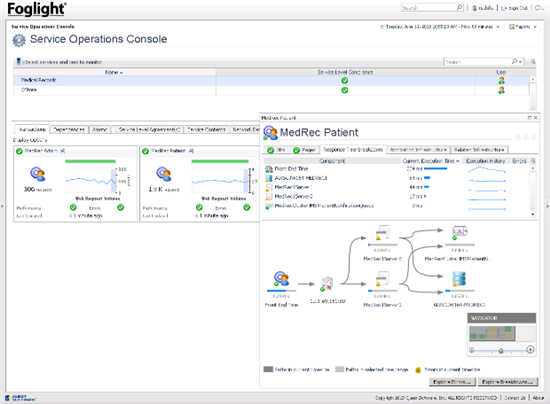Click the MedRecServer2 node in flow diagram
The width and height of the screenshot is (550, 404).
pyautogui.click(x=382, y=233)
